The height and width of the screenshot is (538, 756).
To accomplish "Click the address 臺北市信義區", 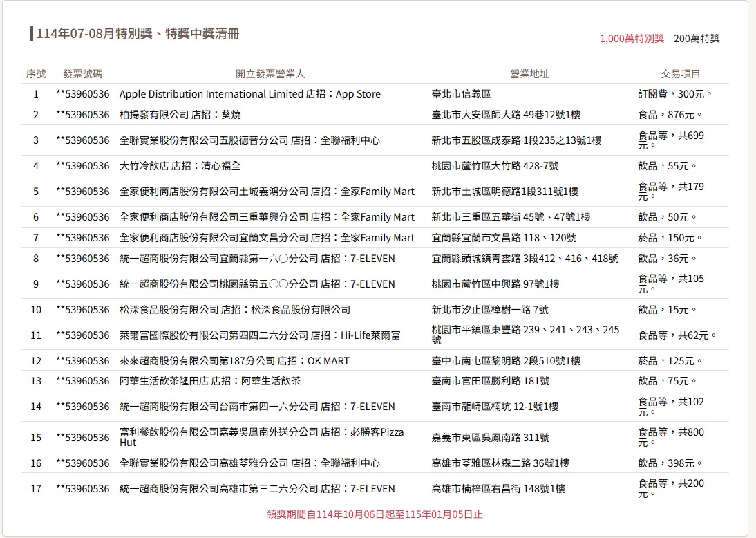I will click(x=461, y=94).
